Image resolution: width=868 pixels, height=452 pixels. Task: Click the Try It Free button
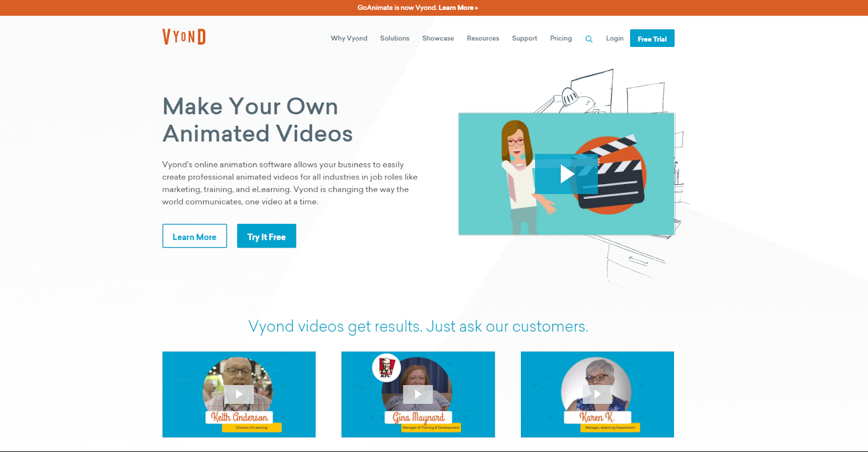tap(266, 236)
